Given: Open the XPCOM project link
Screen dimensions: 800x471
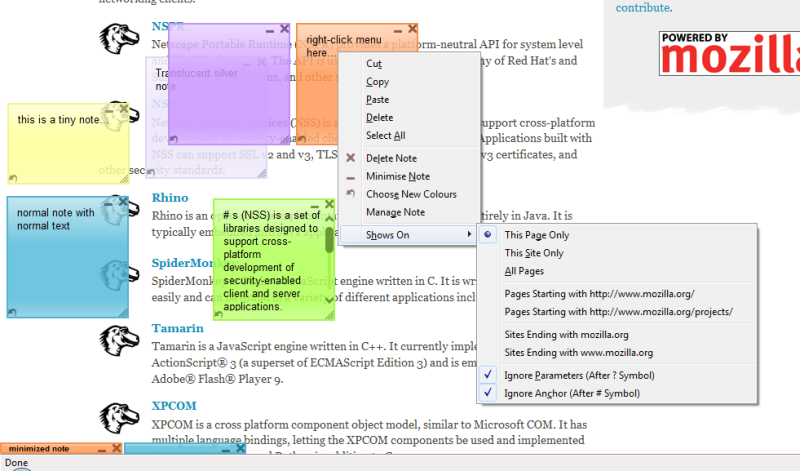Looking at the screenshot, I should (174, 406).
